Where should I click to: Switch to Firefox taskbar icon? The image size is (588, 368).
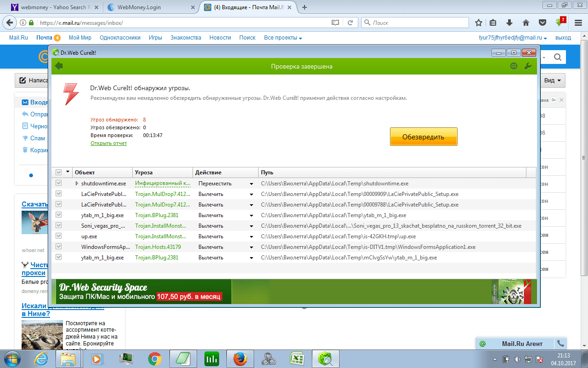tap(239, 359)
